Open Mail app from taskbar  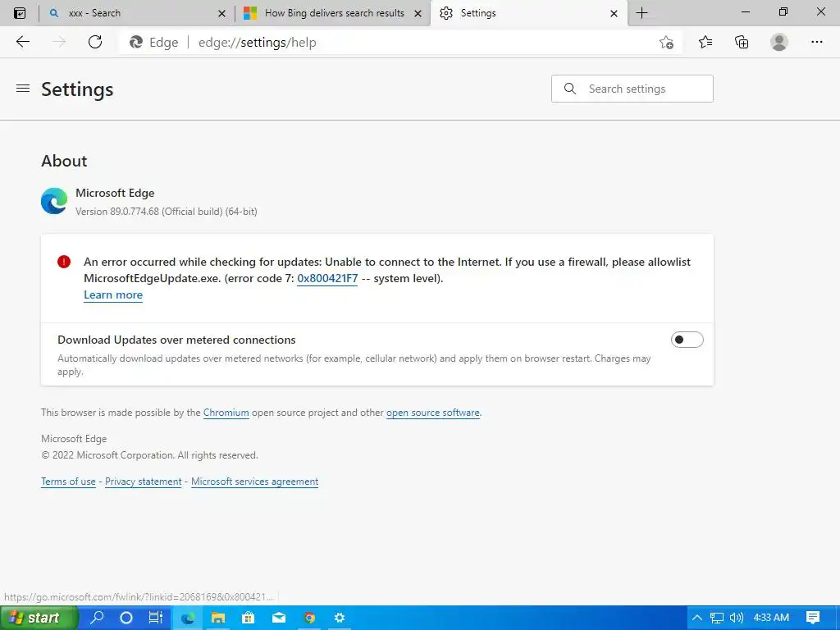pyautogui.click(x=279, y=618)
